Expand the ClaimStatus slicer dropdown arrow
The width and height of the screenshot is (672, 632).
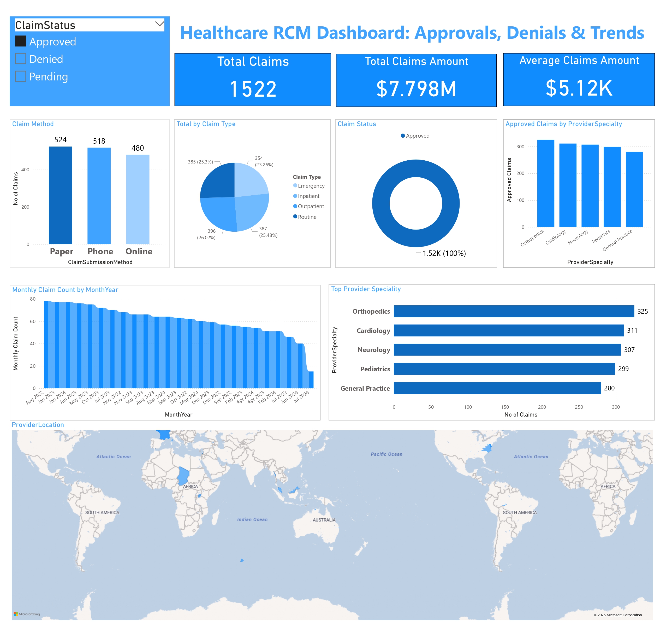pyautogui.click(x=159, y=24)
